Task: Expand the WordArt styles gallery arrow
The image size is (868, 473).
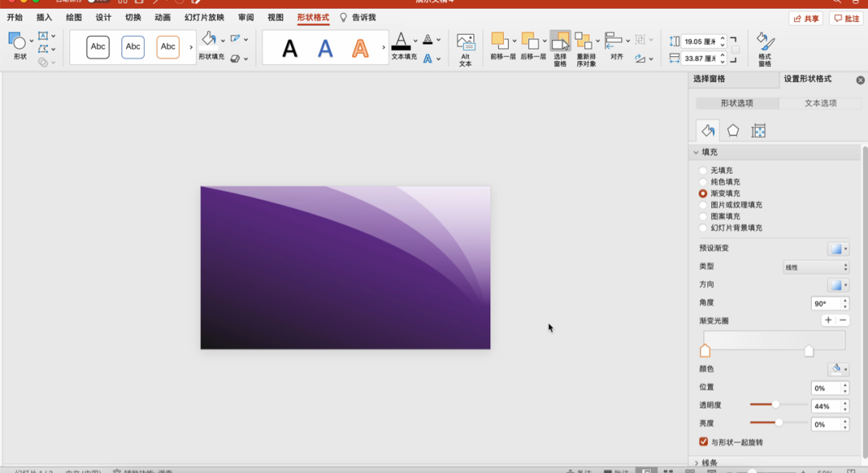Action: point(383,47)
